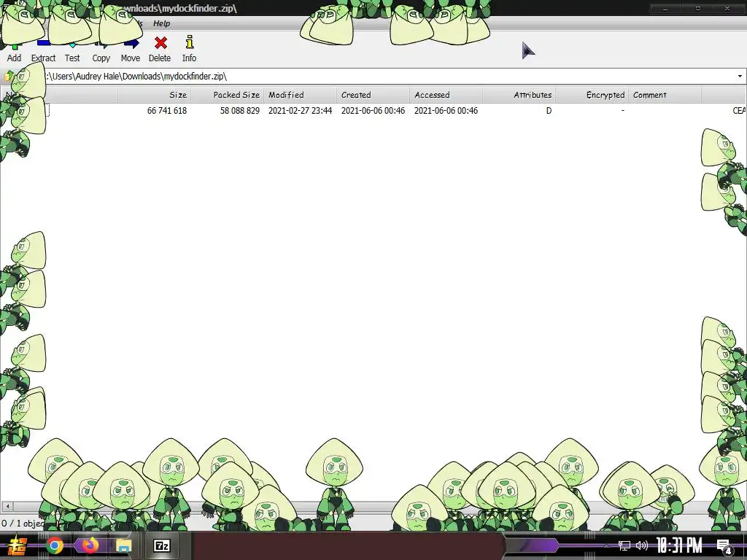747x560 pixels.
Task: Expand the address path dropdown
Action: pyautogui.click(x=740, y=76)
